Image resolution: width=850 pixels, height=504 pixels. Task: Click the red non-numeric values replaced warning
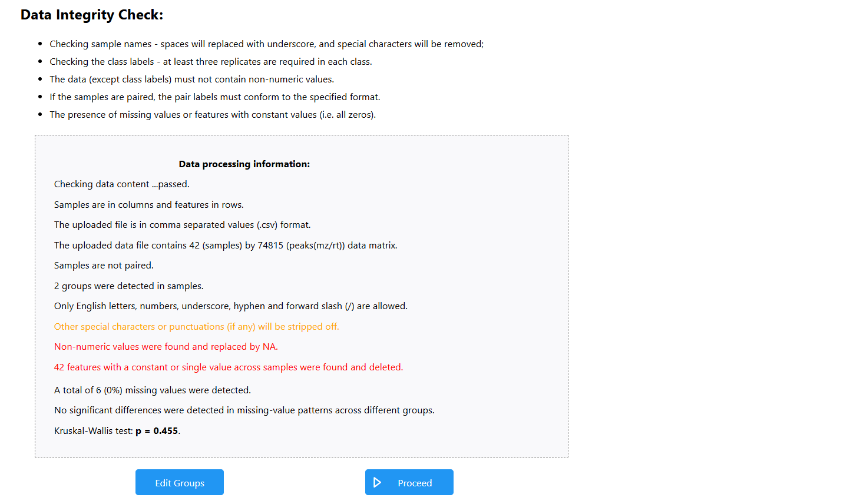(166, 347)
